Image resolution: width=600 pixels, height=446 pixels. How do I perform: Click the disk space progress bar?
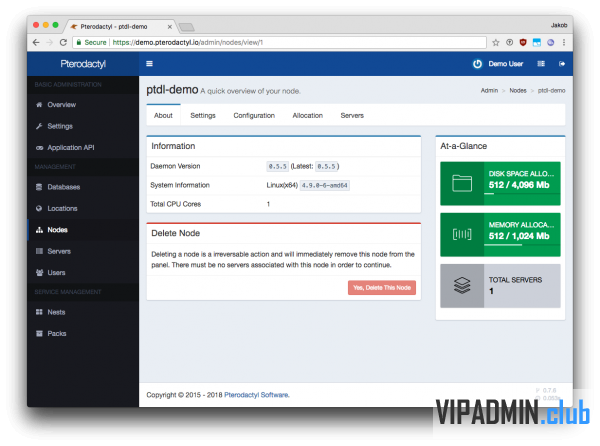522,194
